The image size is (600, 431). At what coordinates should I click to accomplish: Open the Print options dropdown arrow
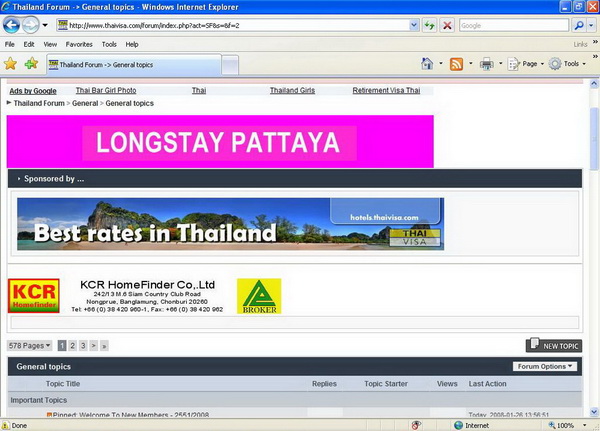pos(501,64)
